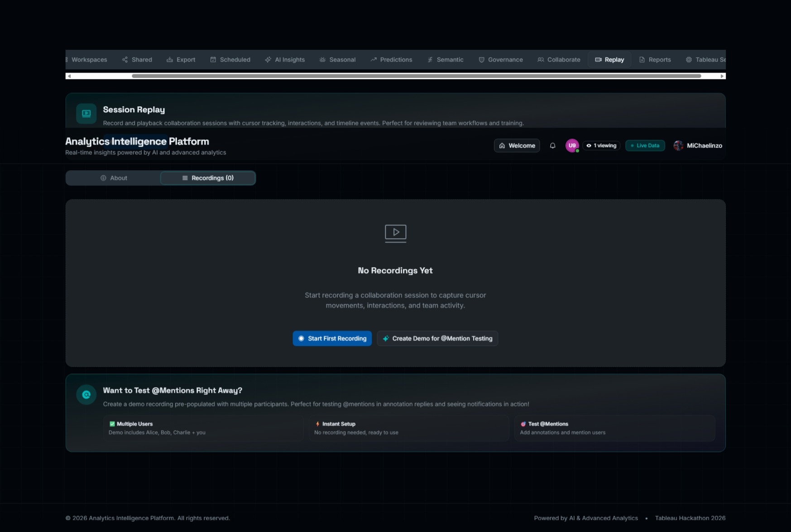
Task: Click the left arrow of the tab scrollbar
Action: pyautogui.click(x=69, y=76)
